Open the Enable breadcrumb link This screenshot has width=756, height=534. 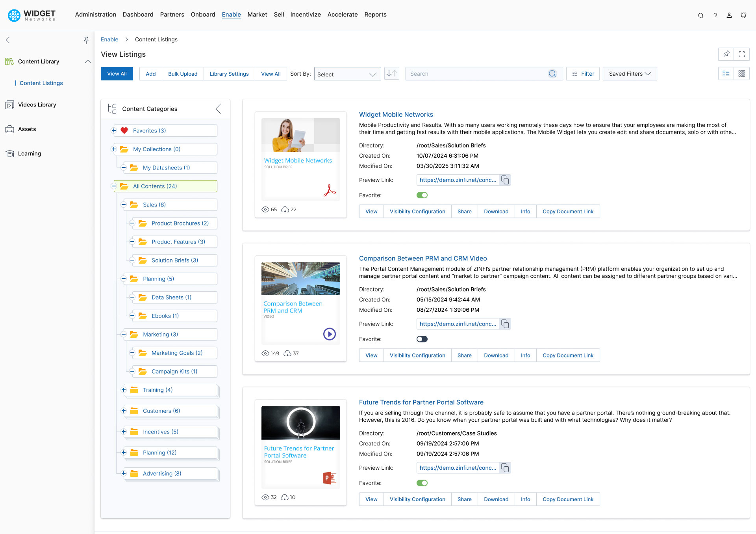click(x=109, y=39)
